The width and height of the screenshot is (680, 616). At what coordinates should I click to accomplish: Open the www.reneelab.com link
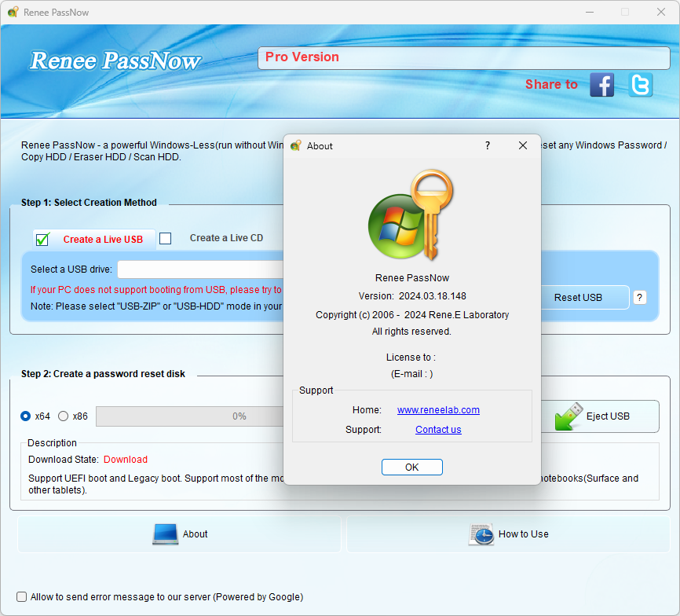438,410
